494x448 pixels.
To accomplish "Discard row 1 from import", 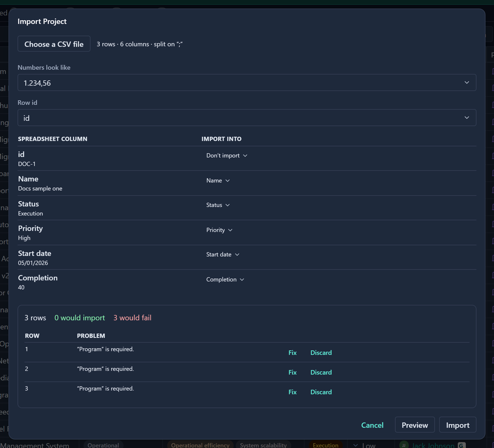I will point(321,353).
